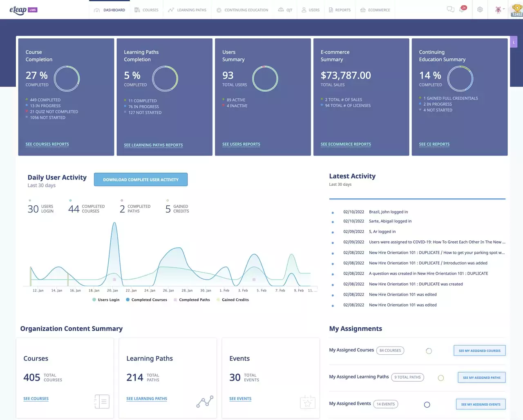Click the Users Summary donut chart
This screenshot has height=420, width=523.
point(265,79)
